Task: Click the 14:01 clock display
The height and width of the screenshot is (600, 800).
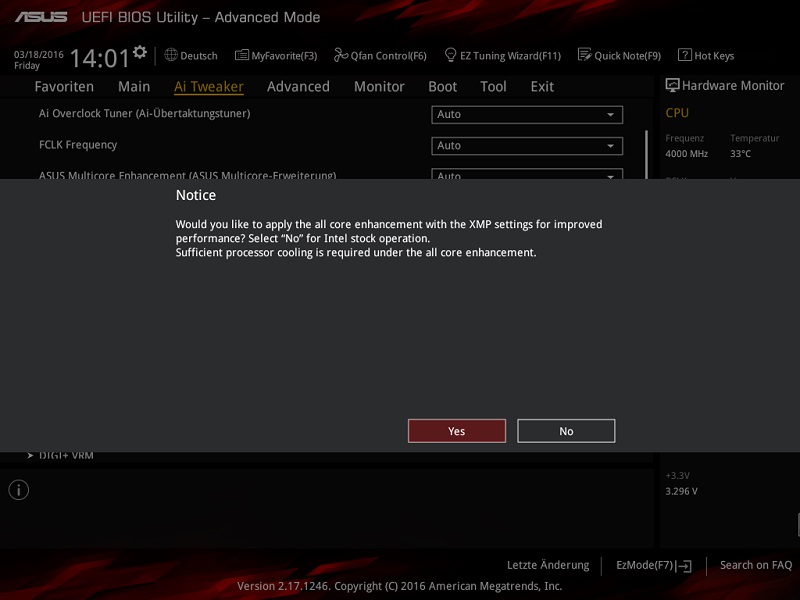Action: pos(100,58)
